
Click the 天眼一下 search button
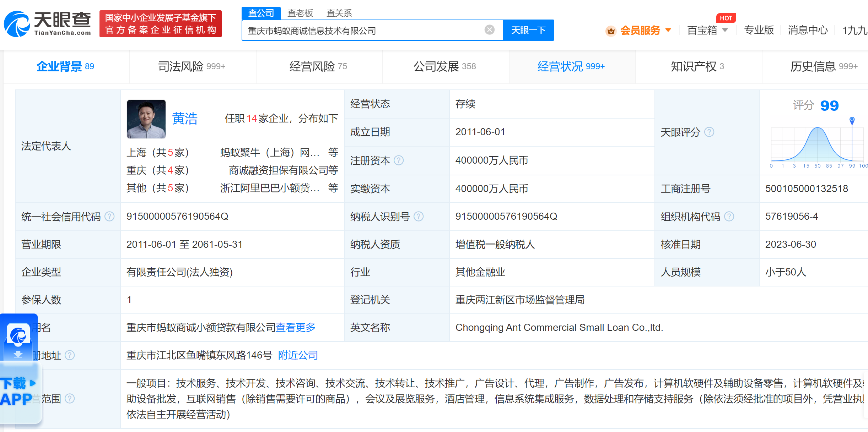528,30
